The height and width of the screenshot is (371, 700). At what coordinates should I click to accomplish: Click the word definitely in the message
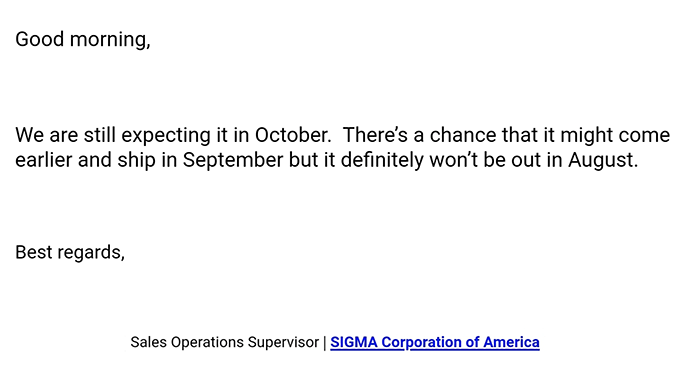pyautogui.click(x=382, y=160)
